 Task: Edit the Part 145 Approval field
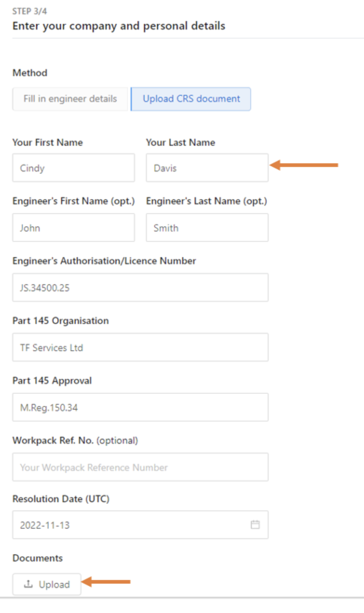(x=140, y=407)
